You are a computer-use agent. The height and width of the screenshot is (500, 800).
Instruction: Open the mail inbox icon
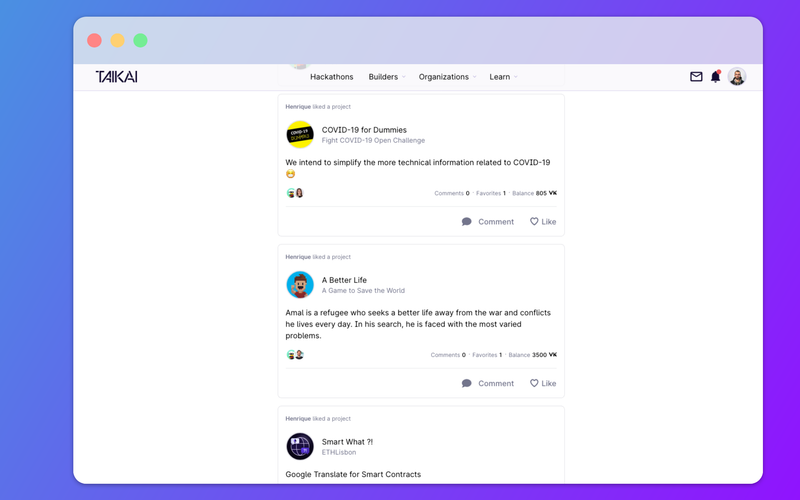point(696,77)
